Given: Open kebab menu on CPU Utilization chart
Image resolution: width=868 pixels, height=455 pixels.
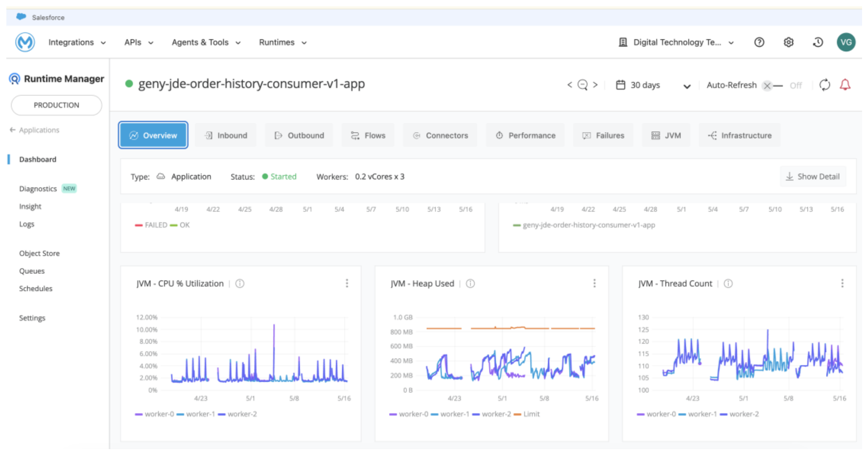Looking at the screenshot, I should pyautogui.click(x=347, y=283).
